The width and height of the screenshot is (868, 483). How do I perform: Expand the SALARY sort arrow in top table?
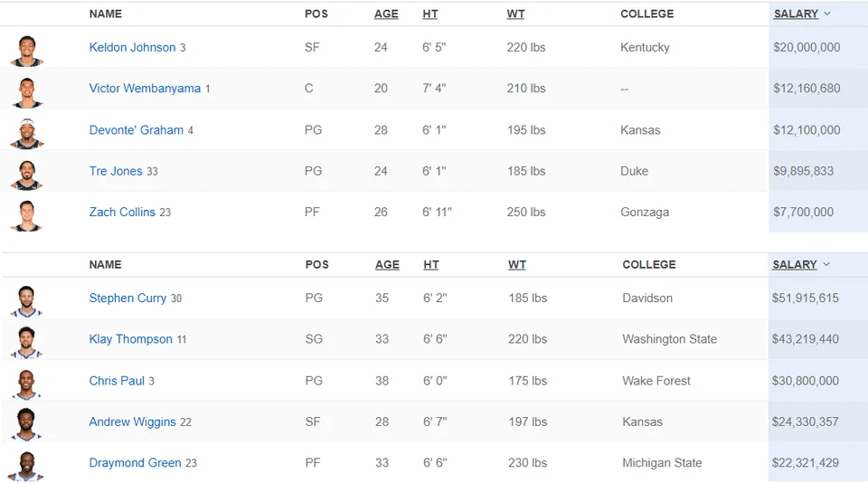coord(827,14)
